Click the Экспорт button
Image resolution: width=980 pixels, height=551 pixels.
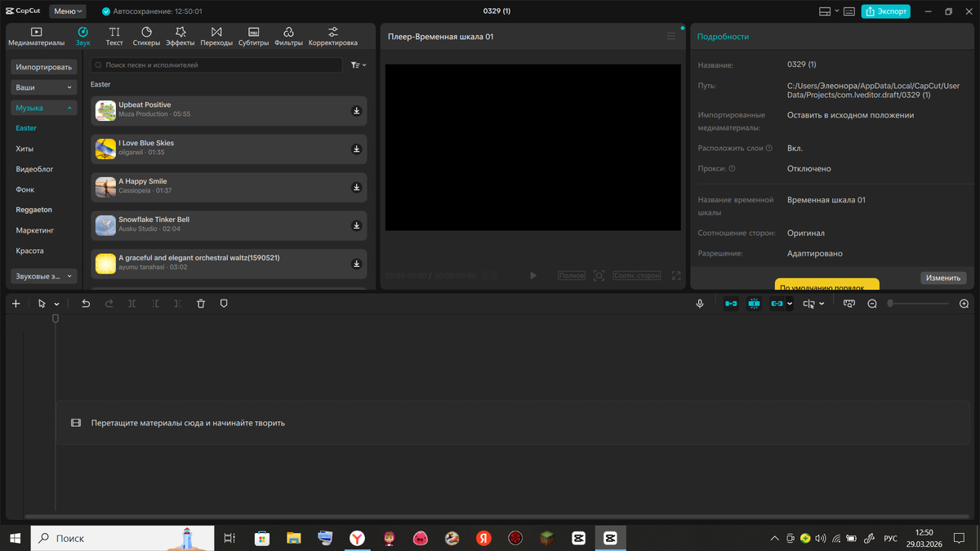tap(886, 11)
